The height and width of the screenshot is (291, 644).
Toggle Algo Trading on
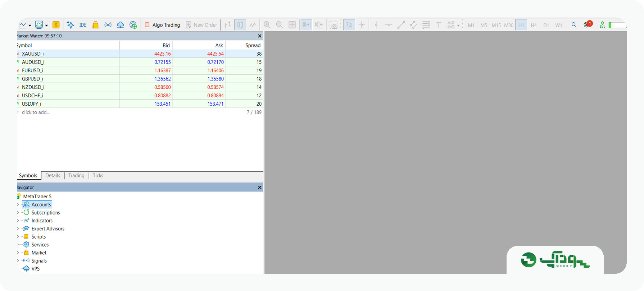pos(162,25)
